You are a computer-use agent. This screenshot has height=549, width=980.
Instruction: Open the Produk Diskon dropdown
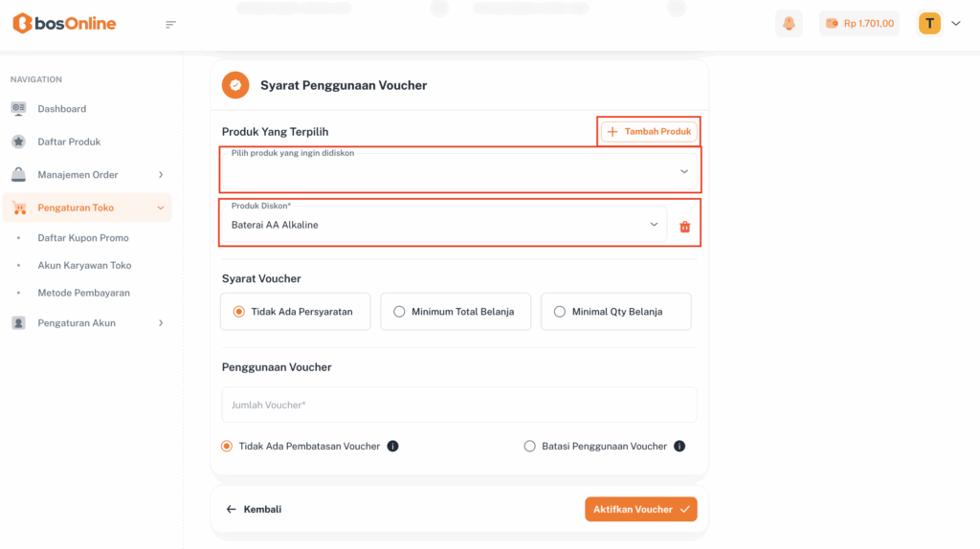click(x=445, y=225)
